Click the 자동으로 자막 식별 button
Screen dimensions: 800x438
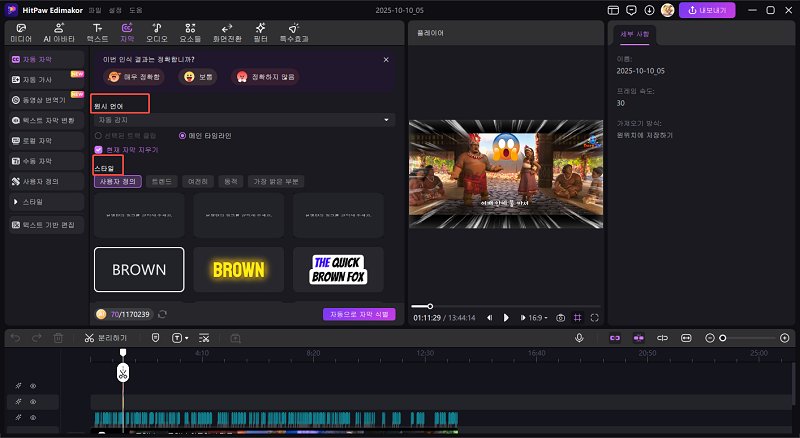click(359, 314)
